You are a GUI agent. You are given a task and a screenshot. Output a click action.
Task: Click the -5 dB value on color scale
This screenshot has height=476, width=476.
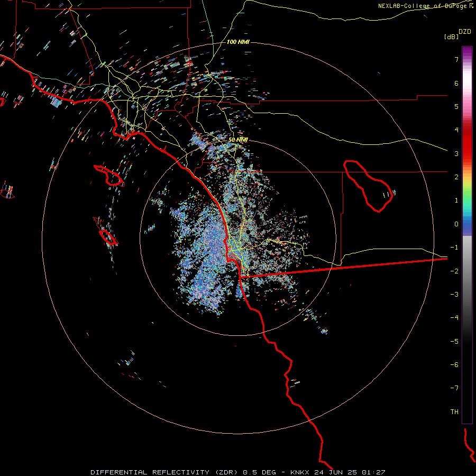pyautogui.click(x=454, y=342)
